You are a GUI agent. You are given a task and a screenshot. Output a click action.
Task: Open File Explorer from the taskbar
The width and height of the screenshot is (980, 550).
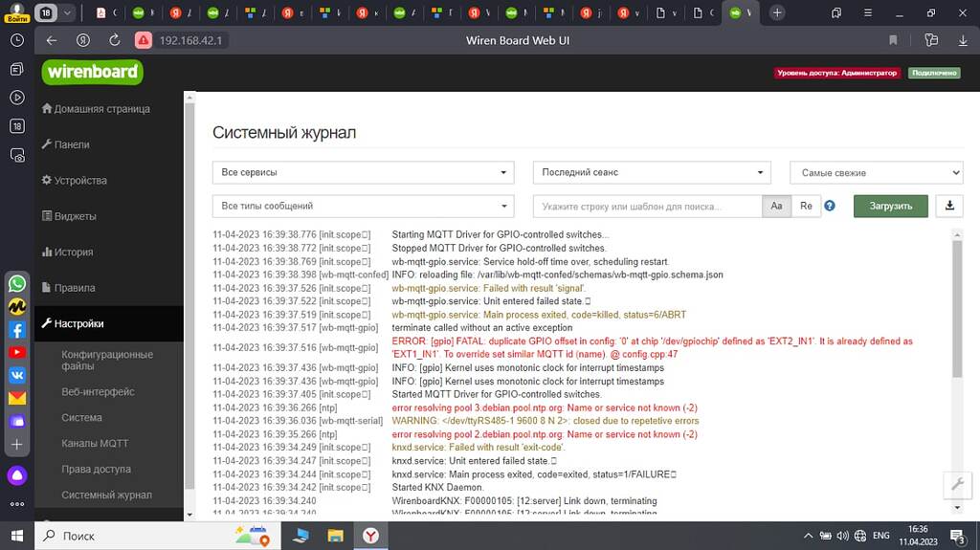[336, 536]
